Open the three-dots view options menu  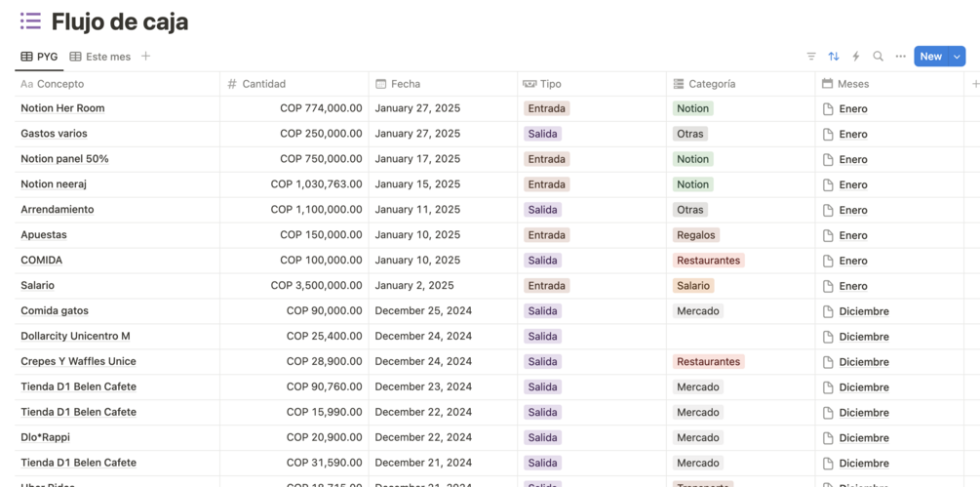point(901,57)
